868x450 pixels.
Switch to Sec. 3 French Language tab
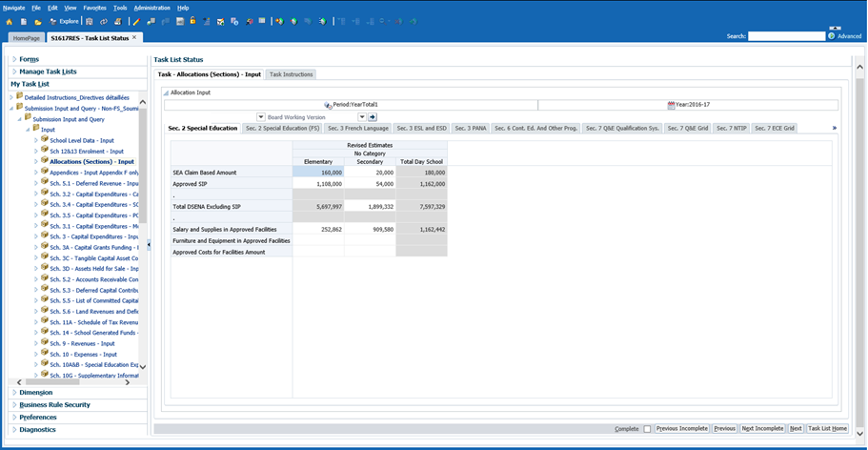coord(357,128)
